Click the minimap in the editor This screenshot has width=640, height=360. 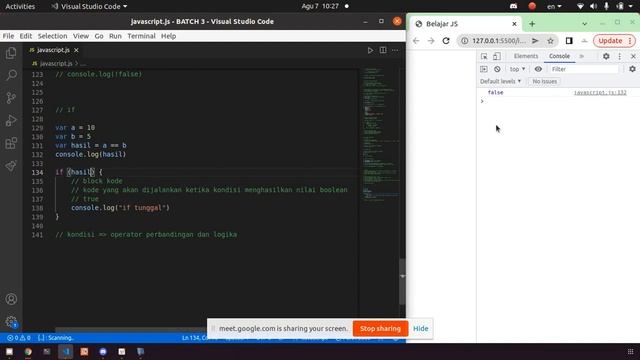[x=380, y=135]
